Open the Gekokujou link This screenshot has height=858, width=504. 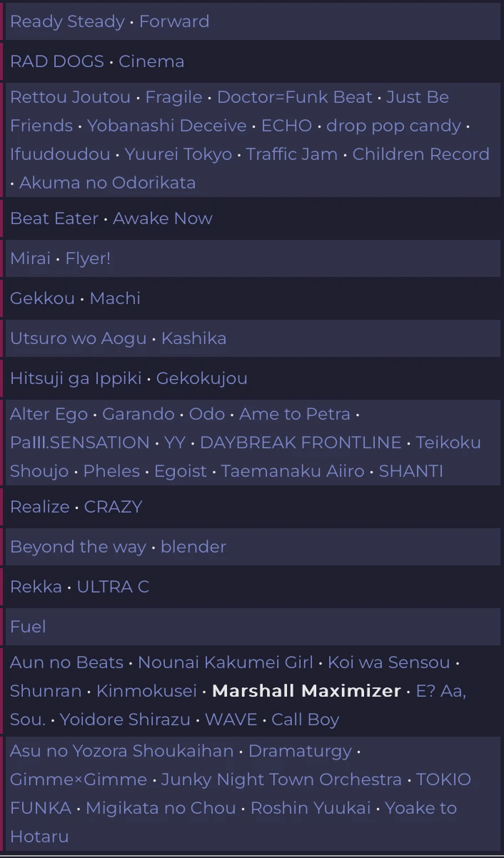201,378
